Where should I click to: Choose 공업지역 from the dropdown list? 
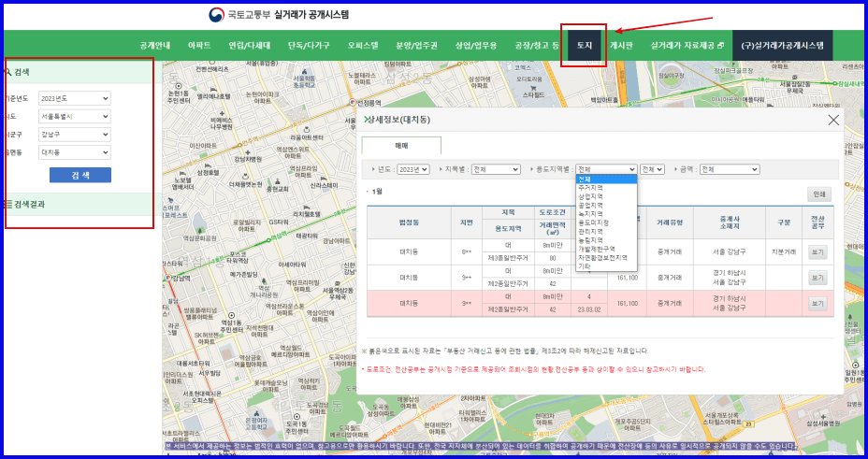pos(607,205)
